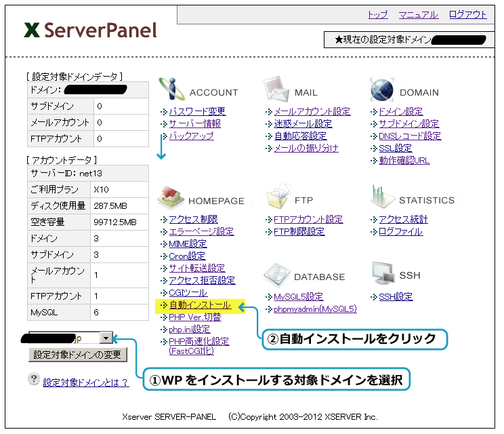504x434 pixels.
Task: Open the ログファイル link
Action: point(401,232)
